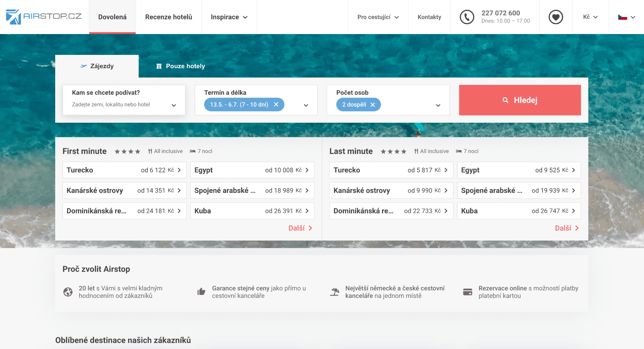Viewport: 644px width, 349px height.
Task: Expand the 'Kam se chcete podívat?' dropdown
Action: click(x=174, y=105)
